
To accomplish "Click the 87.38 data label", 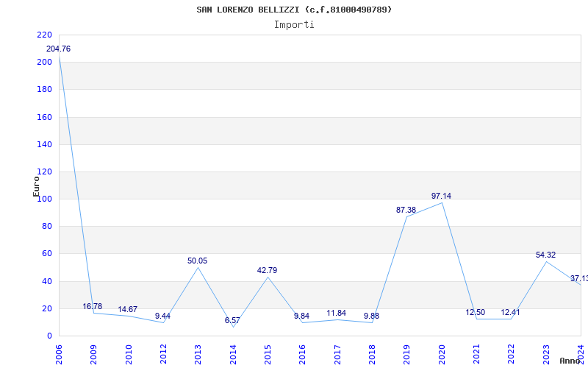I will click(406, 210).
